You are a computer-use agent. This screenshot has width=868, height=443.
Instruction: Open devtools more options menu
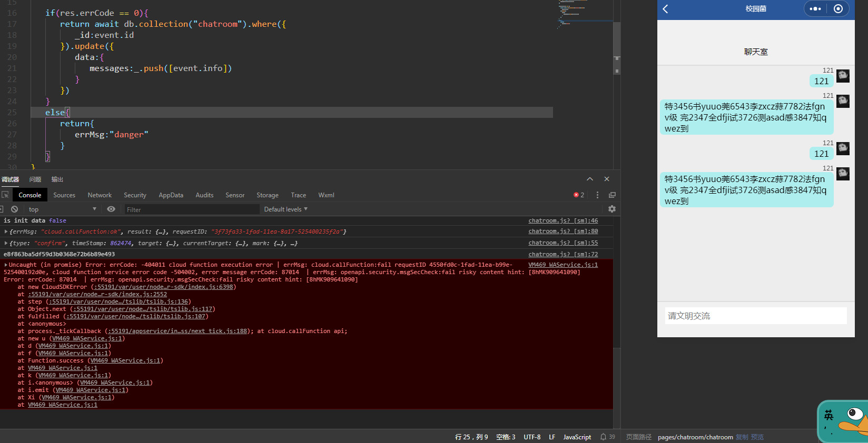(x=597, y=195)
